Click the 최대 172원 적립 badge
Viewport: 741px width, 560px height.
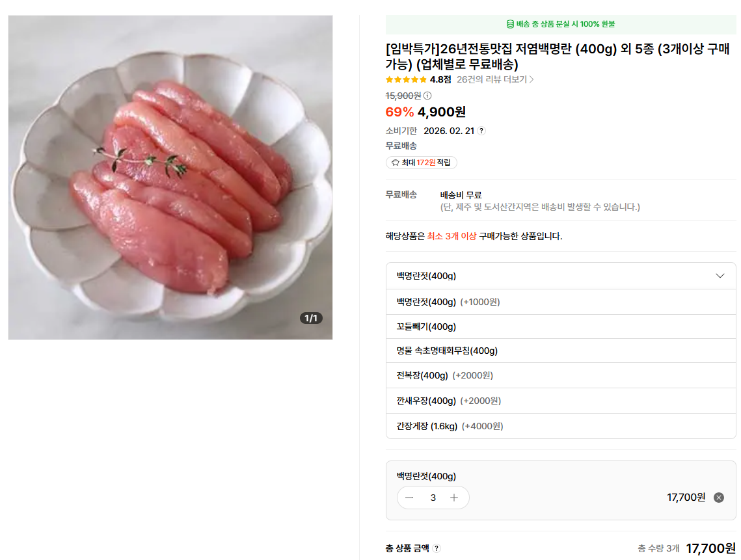click(422, 163)
